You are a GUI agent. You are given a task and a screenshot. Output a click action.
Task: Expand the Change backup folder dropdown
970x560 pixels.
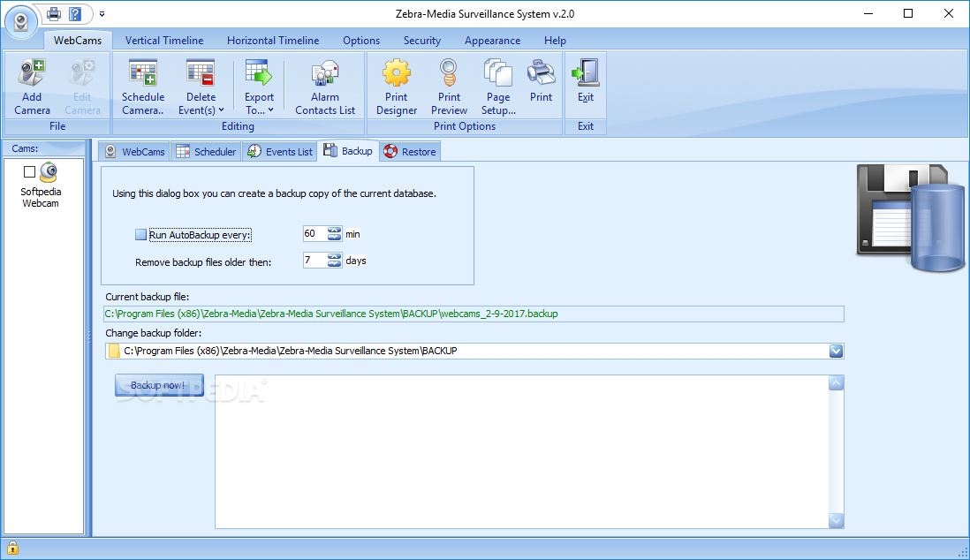[836, 351]
